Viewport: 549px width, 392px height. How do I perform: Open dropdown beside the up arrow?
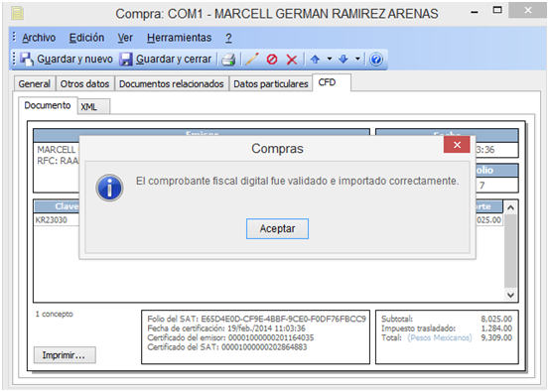[330, 59]
